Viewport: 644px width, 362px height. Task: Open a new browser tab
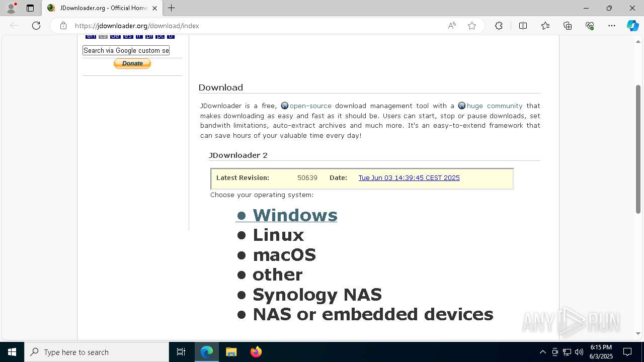(x=172, y=8)
